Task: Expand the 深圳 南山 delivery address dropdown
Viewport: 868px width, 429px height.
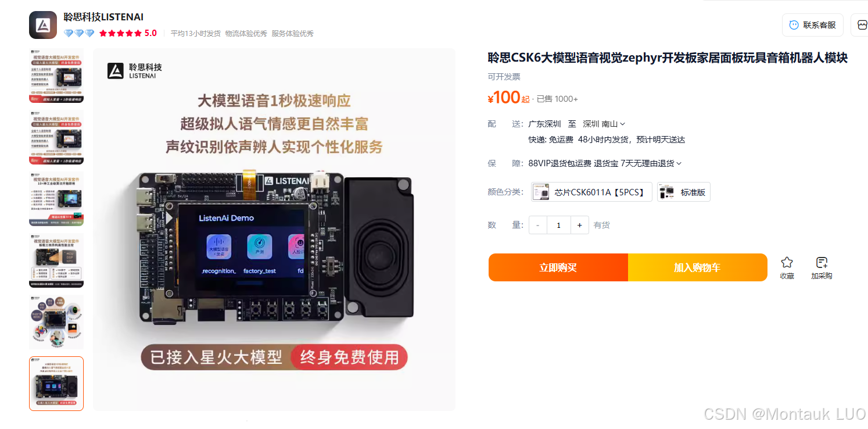Action: [x=604, y=124]
